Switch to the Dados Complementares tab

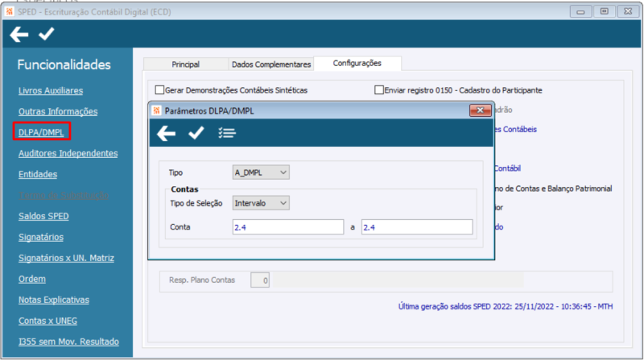click(271, 64)
